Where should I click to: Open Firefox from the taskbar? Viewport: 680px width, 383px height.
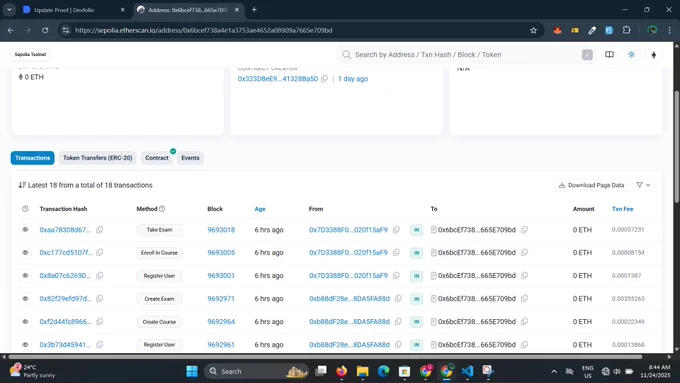coord(342,371)
